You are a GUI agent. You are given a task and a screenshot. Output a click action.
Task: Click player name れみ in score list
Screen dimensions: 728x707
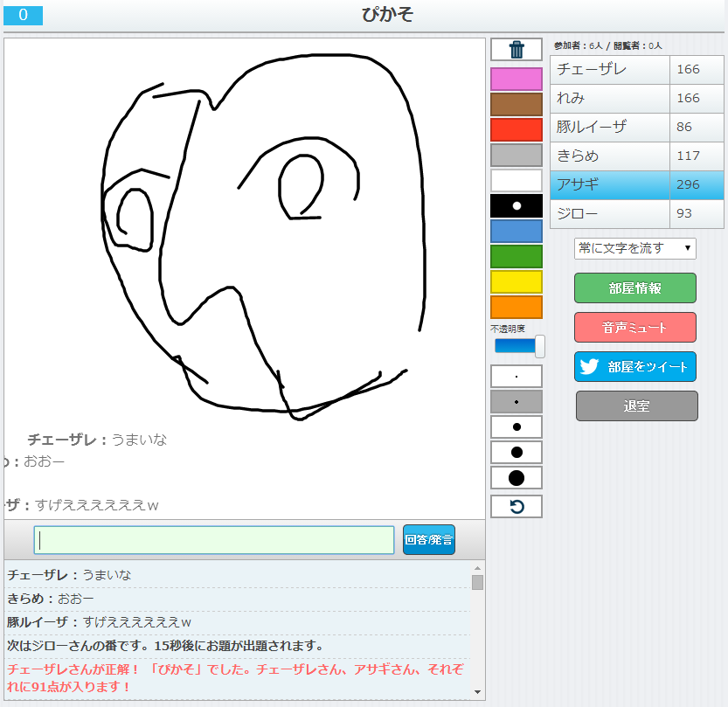coord(571,98)
